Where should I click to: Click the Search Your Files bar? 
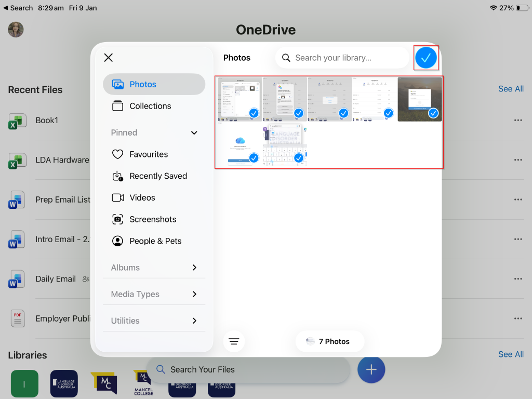(x=248, y=369)
